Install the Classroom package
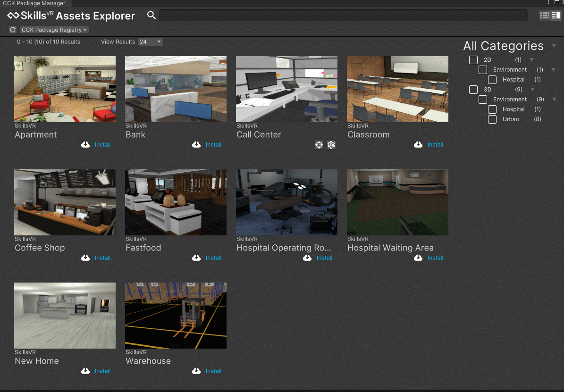Viewport: 564px width, 392px height. [x=435, y=144]
